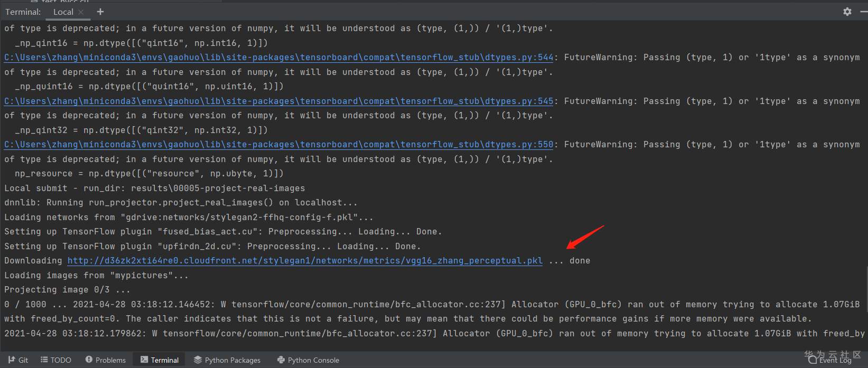Click the 'np_resource = np.dtype' code line

150,174
